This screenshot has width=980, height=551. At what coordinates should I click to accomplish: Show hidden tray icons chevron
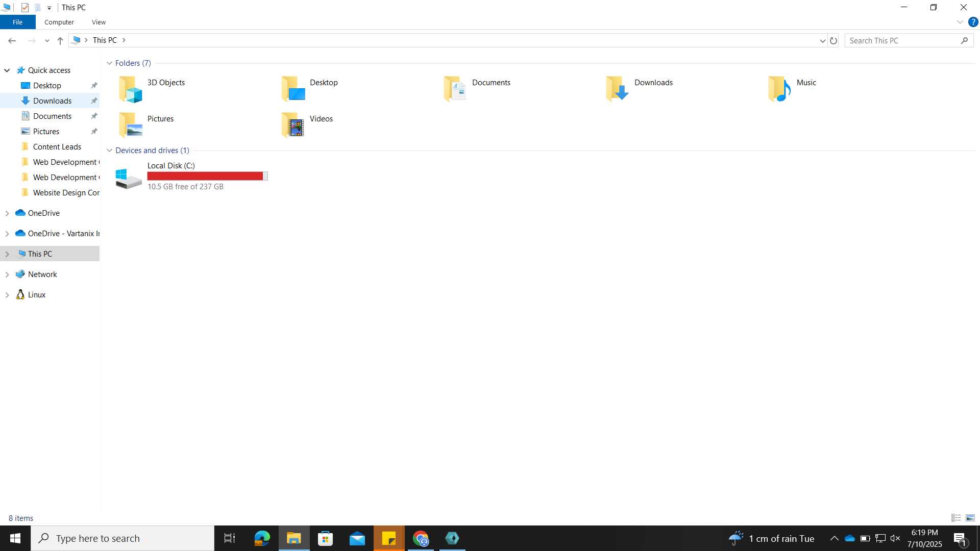tap(834, 538)
